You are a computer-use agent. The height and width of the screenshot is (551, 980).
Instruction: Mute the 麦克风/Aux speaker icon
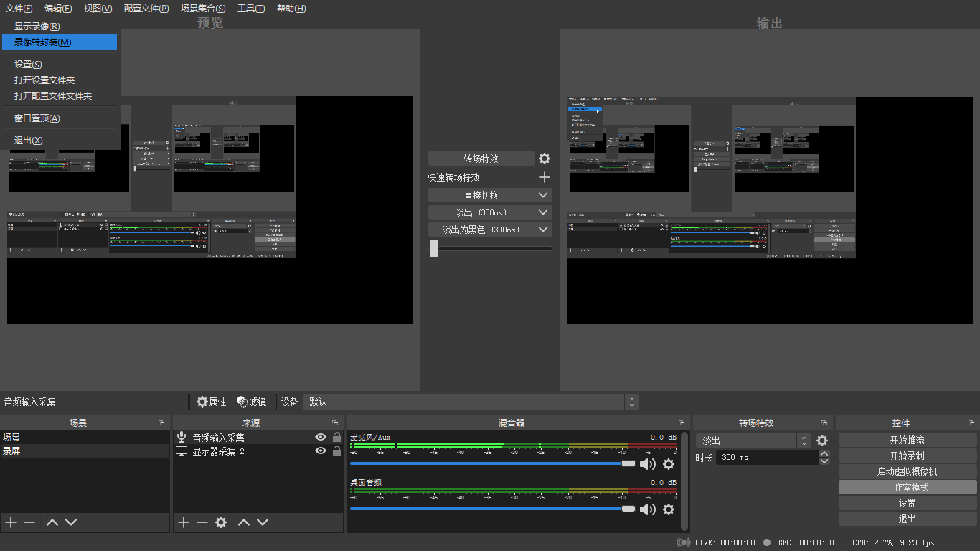click(x=648, y=464)
